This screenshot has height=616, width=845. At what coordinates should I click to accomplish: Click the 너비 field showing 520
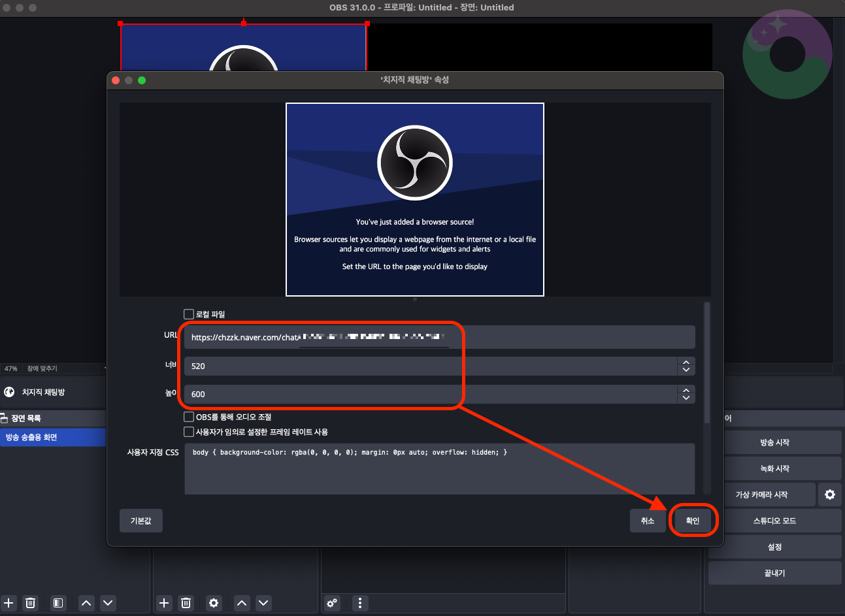click(x=431, y=366)
